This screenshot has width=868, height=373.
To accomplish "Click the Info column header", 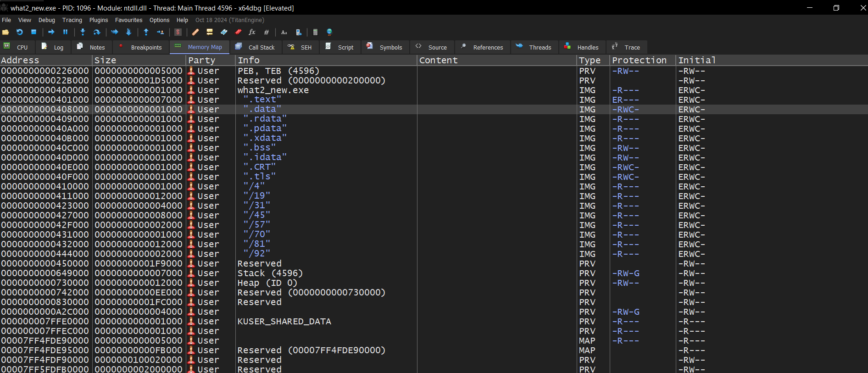I will pyautogui.click(x=326, y=60).
